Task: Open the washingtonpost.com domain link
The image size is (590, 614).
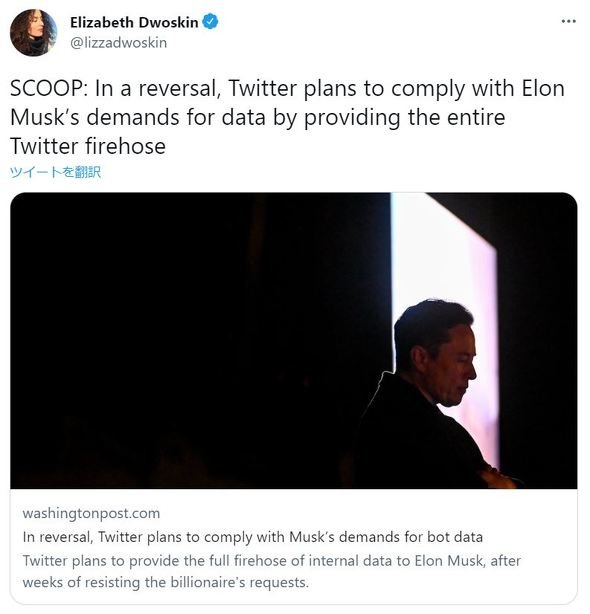Action: coord(91,513)
